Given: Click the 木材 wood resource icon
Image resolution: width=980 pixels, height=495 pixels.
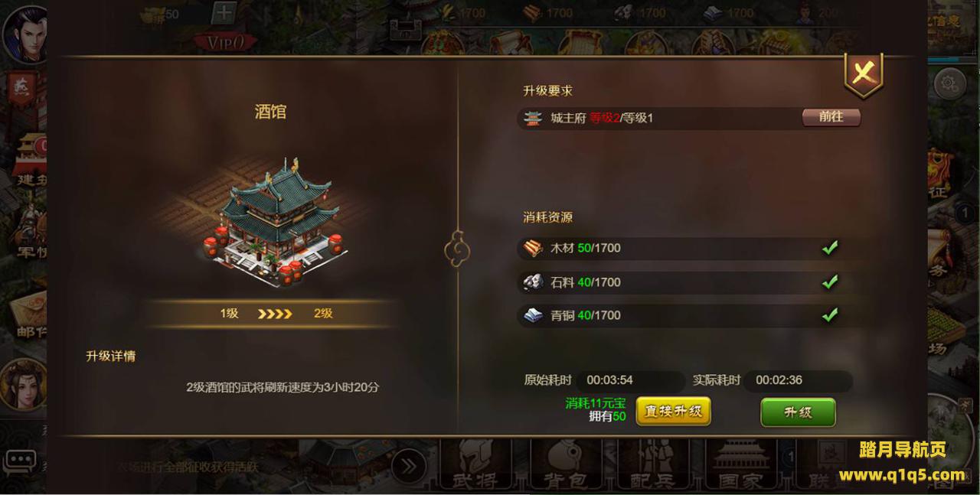Looking at the screenshot, I should tap(533, 248).
